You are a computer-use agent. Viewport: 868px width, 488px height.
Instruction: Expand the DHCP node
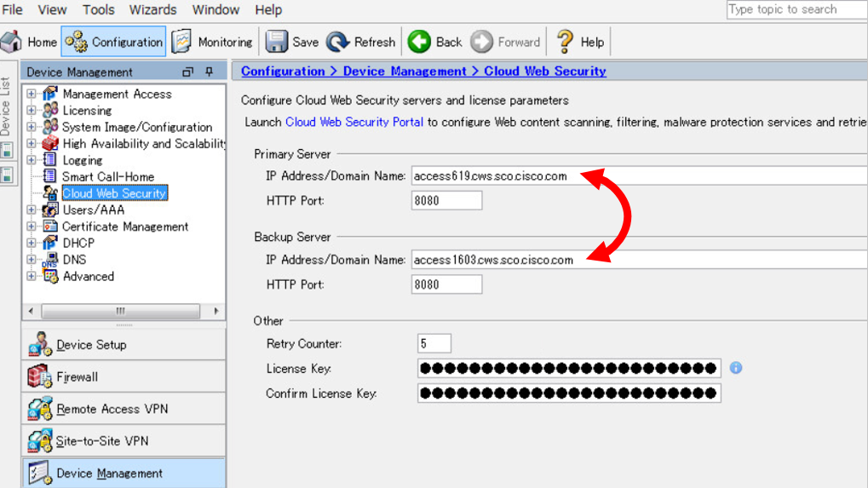[x=32, y=243]
